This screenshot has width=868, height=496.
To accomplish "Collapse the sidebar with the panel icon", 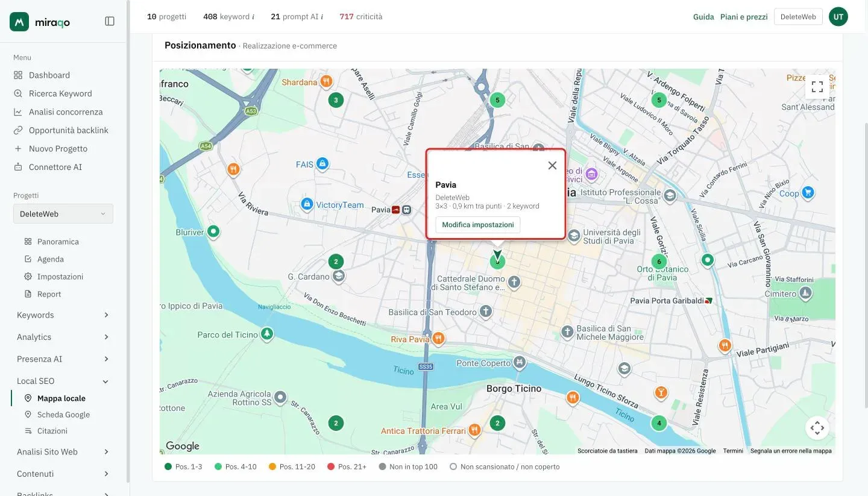I will pyautogui.click(x=110, y=21).
